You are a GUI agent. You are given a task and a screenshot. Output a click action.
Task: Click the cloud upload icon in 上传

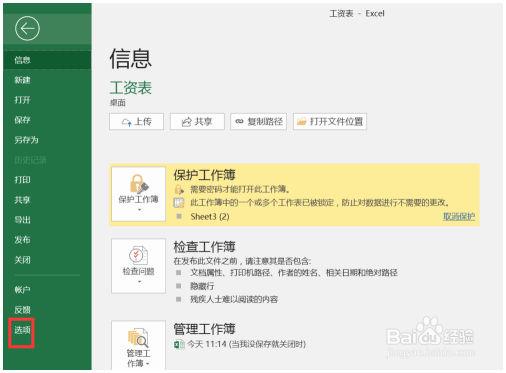click(127, 122)
